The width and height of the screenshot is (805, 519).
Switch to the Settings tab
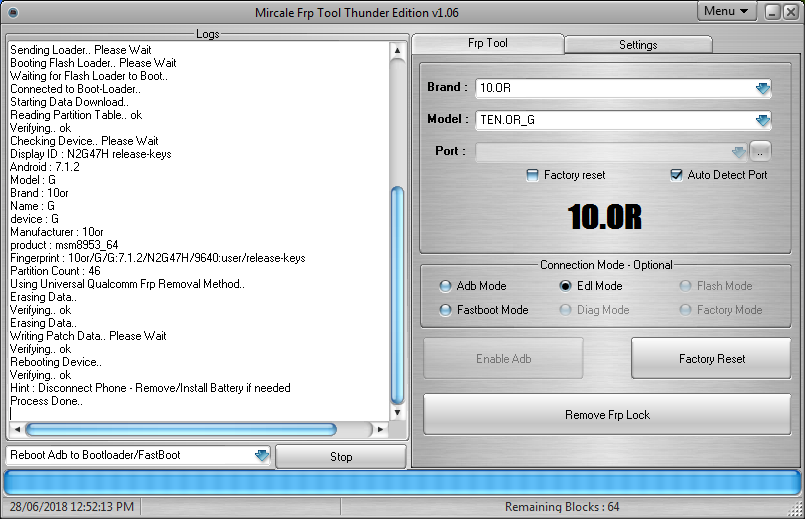[x=638, y=45]
